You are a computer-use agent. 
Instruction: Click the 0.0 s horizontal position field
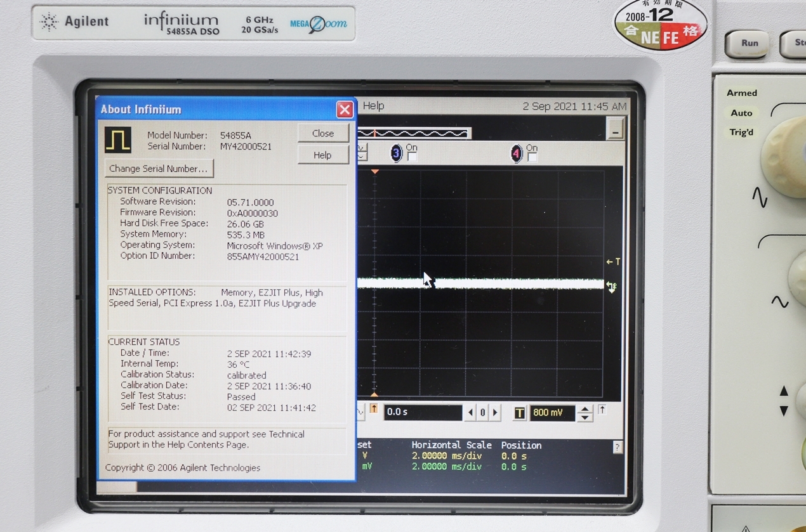pyautogui.click(x=423, y=412)
